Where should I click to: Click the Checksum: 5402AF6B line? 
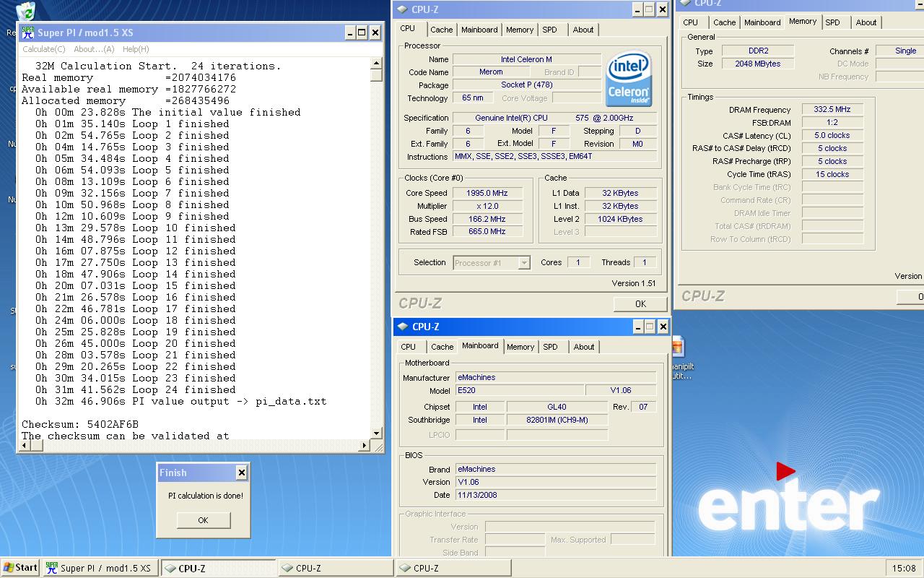80,424
